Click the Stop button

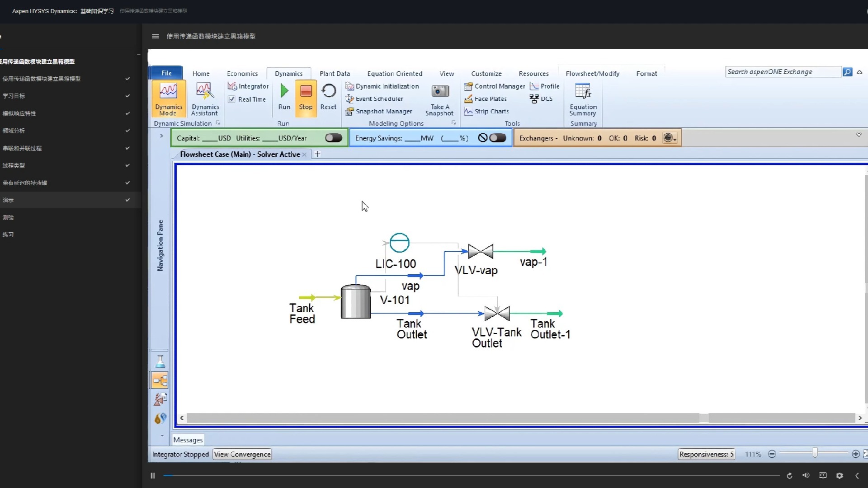click(x=306, y=97)
